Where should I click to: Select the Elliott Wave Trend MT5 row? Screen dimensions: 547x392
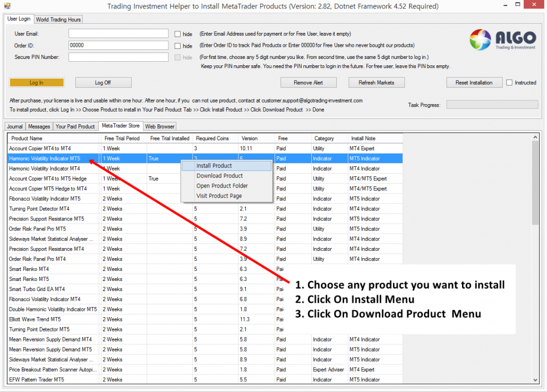tap(205, 319)
